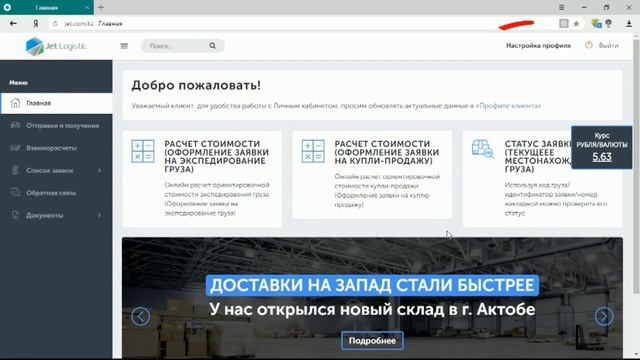The width and height of the screenshot is (640, 360).
Task: Focus the Поиск search field
Action: tap(182, 46)
